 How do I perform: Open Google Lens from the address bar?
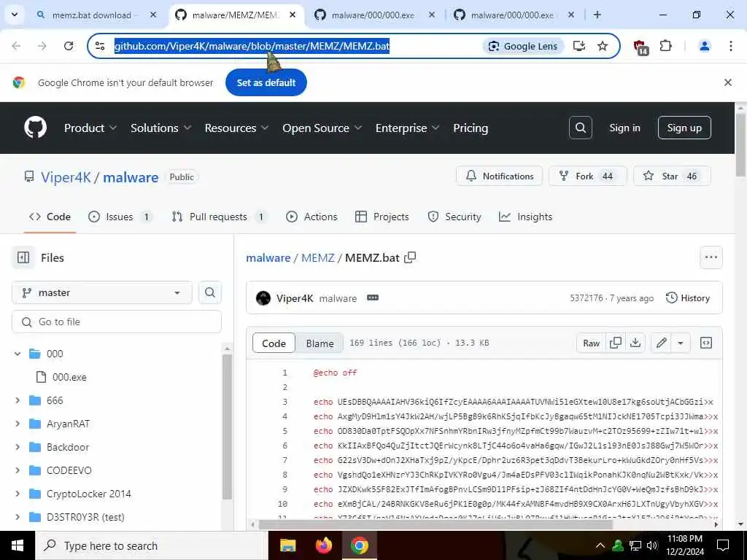click(523, 46)
